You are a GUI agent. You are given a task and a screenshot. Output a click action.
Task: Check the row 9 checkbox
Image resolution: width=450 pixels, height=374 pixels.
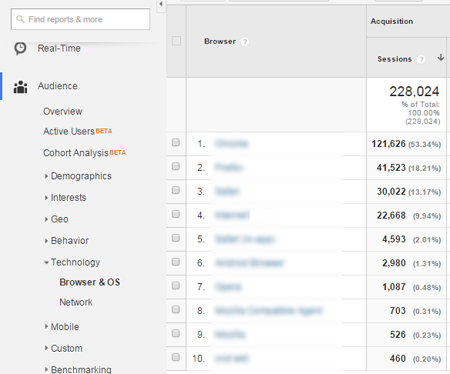[x=176, y=333]
